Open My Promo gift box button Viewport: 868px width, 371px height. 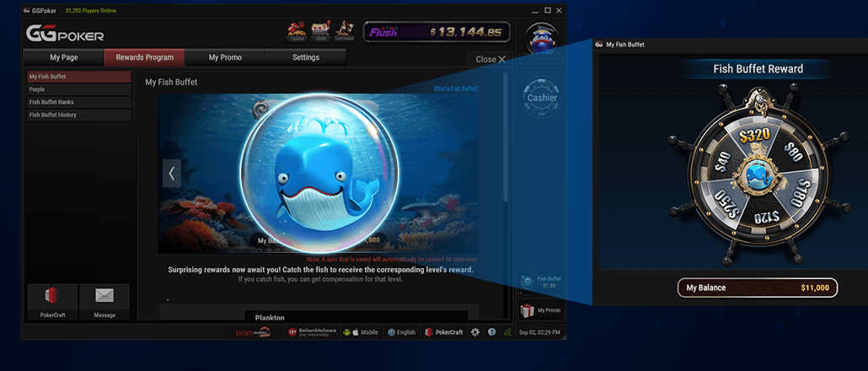541,310
